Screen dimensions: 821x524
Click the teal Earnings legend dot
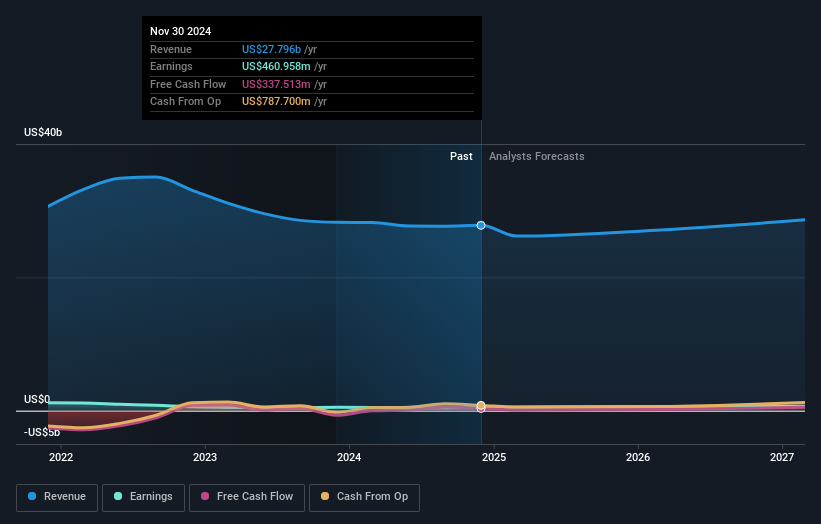coord(118,496)
